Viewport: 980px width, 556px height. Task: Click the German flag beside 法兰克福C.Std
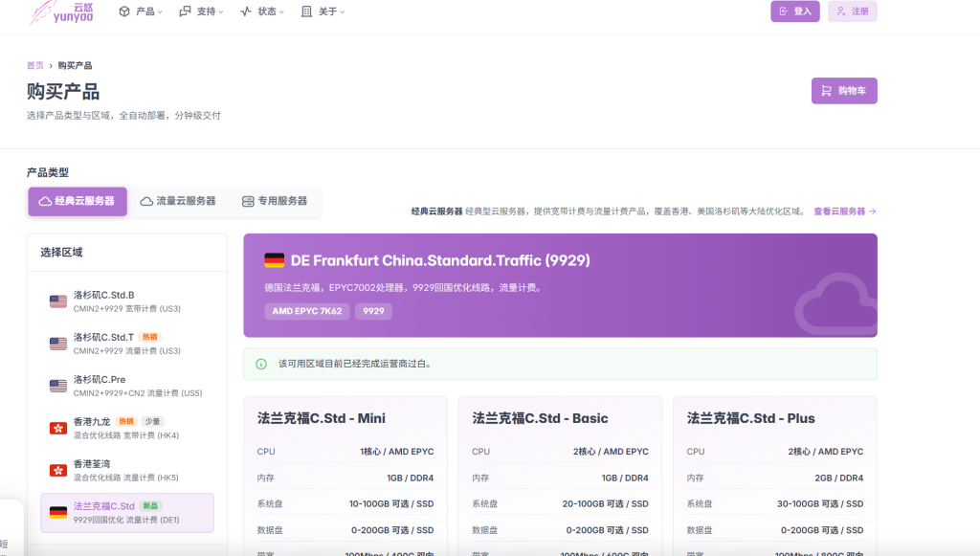pyautogui.click(x=58, y=512)
